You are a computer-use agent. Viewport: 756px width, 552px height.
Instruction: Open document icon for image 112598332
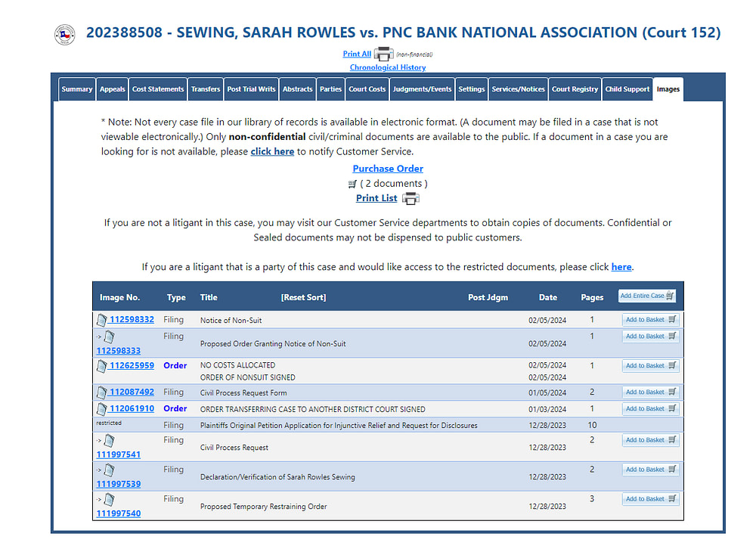point(102,320)
